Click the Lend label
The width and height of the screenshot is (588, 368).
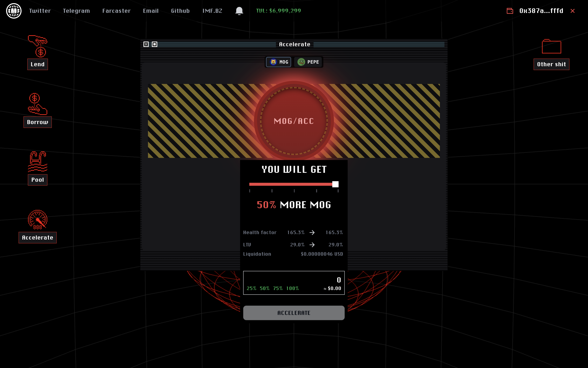[38, 64]
